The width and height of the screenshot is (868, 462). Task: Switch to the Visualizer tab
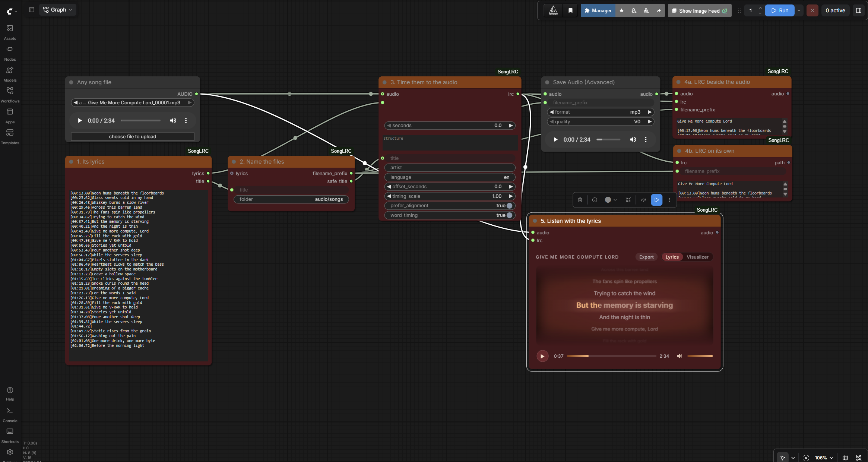[x=697, y=257]
